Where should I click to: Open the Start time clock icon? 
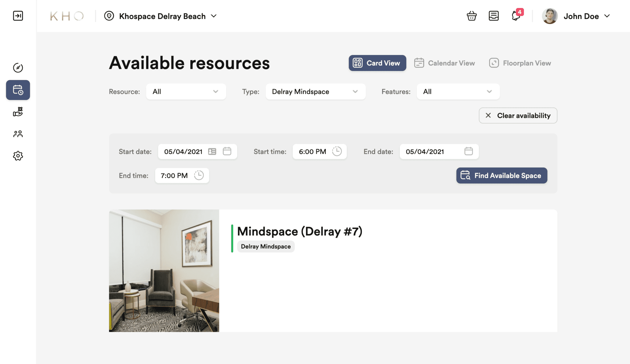[337, 151]
